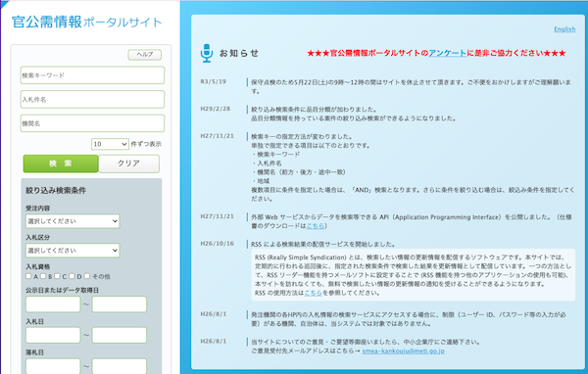Click the H27/11/21 date beside the API notice
Image resolution: width=588 pixels, height=374 pixels.
pyautogui.click(x=218, y=216)
